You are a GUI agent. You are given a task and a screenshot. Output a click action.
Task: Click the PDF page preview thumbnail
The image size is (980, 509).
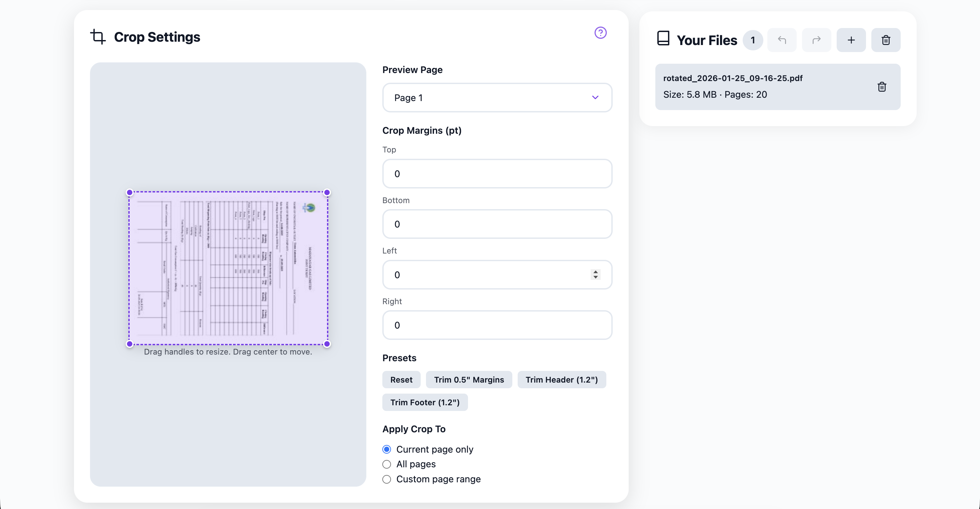pos(228,268)
